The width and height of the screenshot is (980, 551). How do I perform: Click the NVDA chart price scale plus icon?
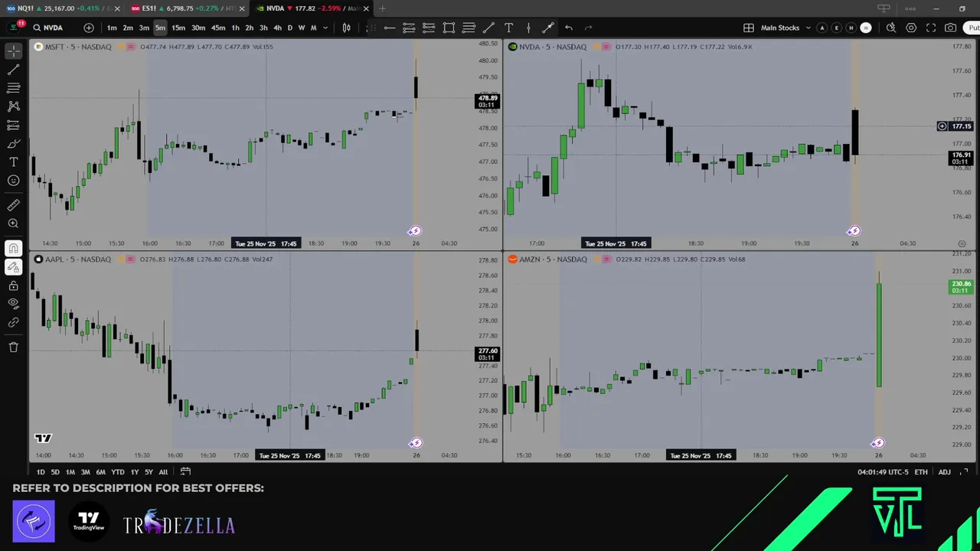point(942,126)
